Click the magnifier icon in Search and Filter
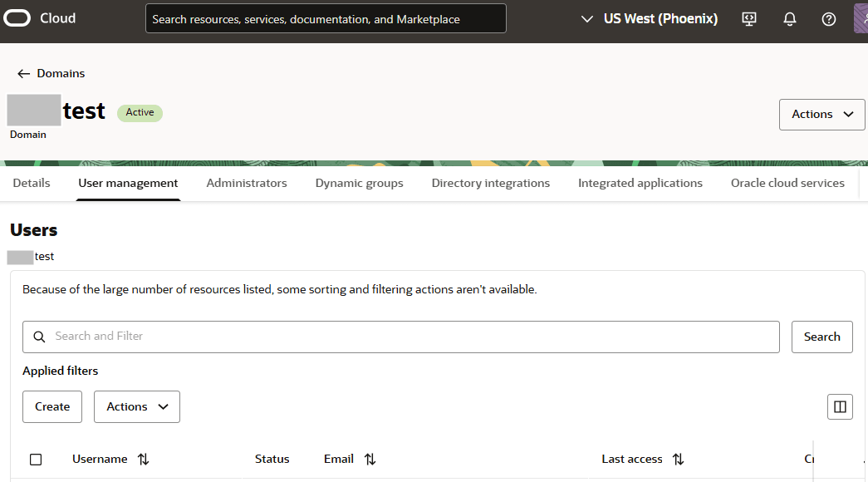 [x=39, y=337]
